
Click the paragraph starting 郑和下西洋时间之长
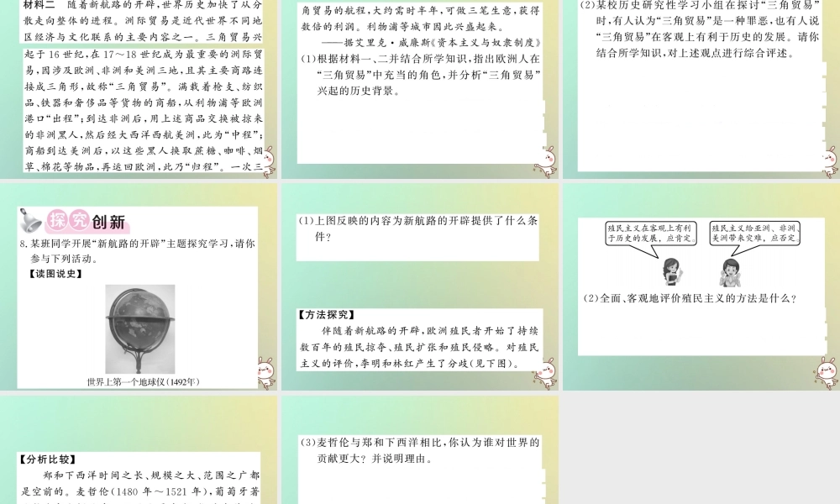pyautogui.click(x=140, y=487)
